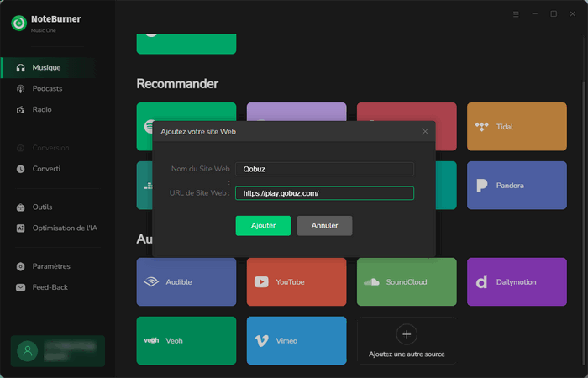The width and height of the screenshot is (588, 378).
Task: Click the NoteBurner logo icon
Action: [x=18, y=24]
